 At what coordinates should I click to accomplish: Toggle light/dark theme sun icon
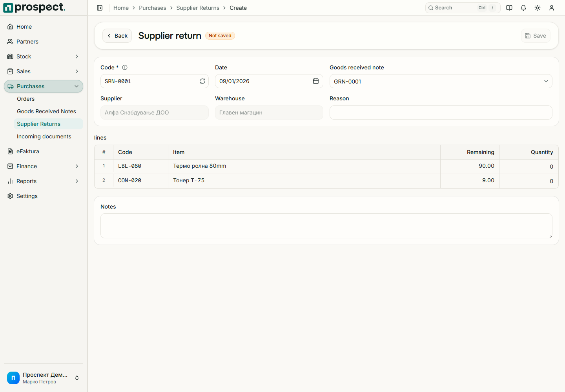pos(538,8)
